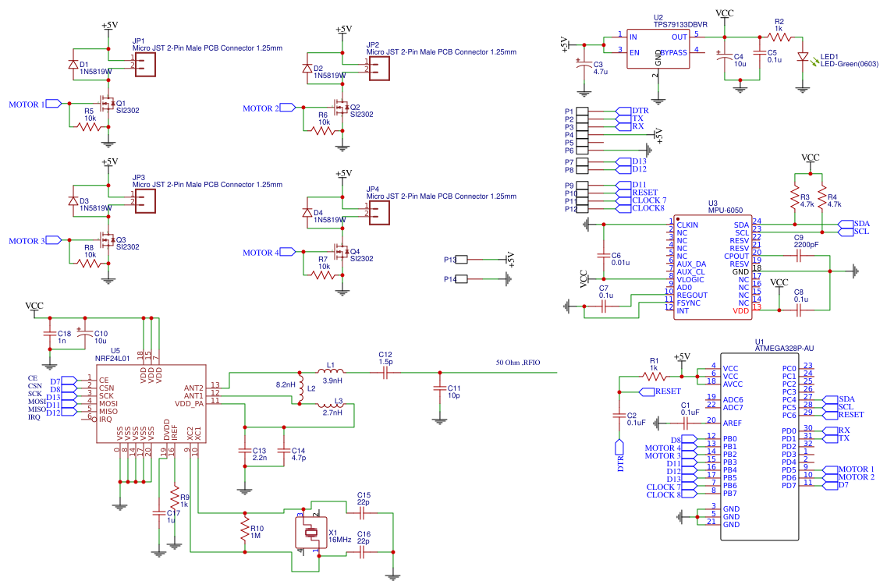Click the JP1 connector box
The width and height of the screenshot is (887, 588).
(x=145, y=65)
